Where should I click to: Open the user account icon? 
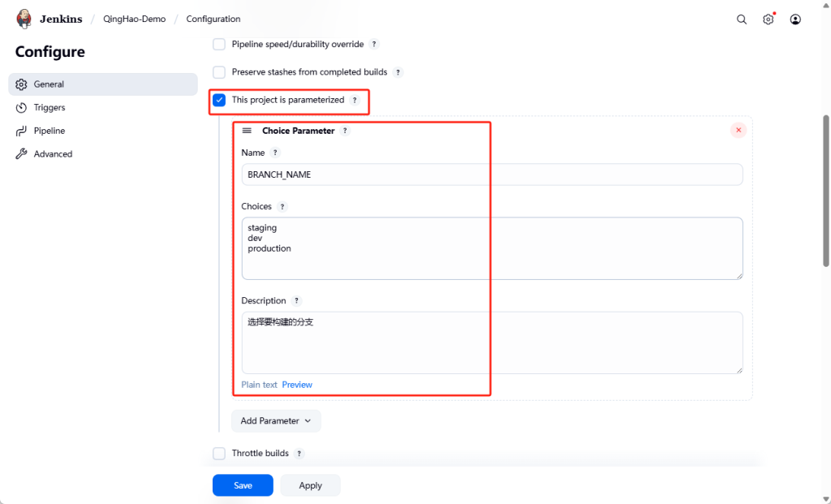tap(795, 19)
